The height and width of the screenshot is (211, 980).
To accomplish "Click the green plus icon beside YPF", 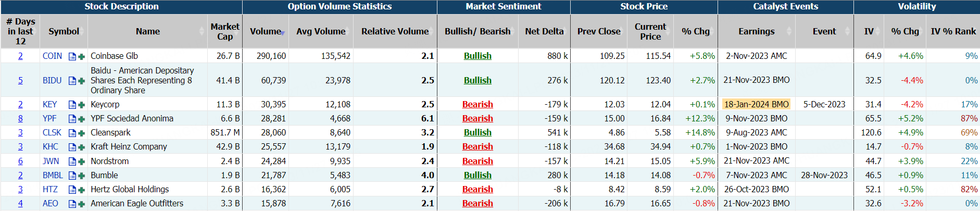I will pyautogui.click(x=81, y=119).
